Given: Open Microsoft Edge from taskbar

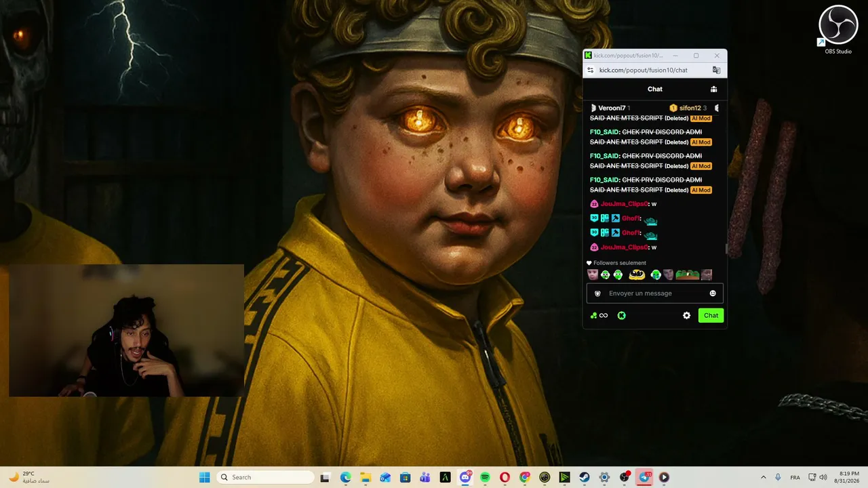Looking at the screenshot, I should [x=345, y=477].
